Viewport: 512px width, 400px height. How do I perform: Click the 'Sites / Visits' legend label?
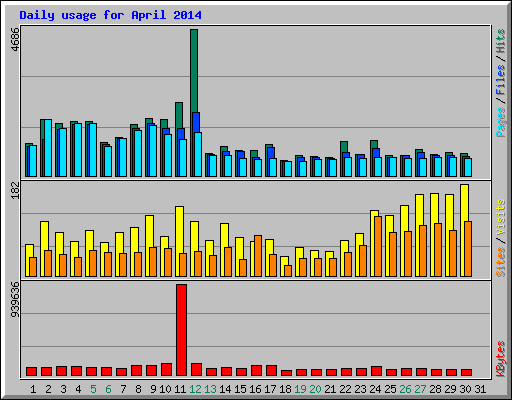click(501, 238)
